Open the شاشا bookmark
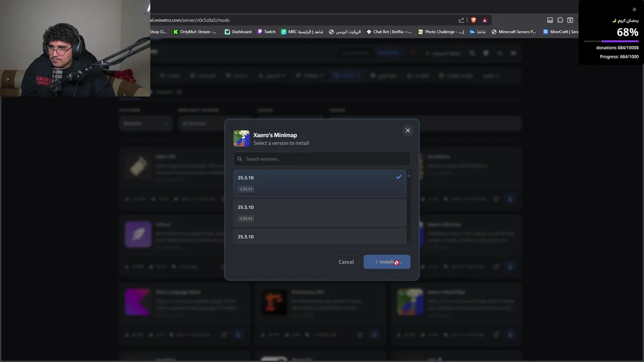The width and height of the screenshot is (644, 362). click(477, 32)
